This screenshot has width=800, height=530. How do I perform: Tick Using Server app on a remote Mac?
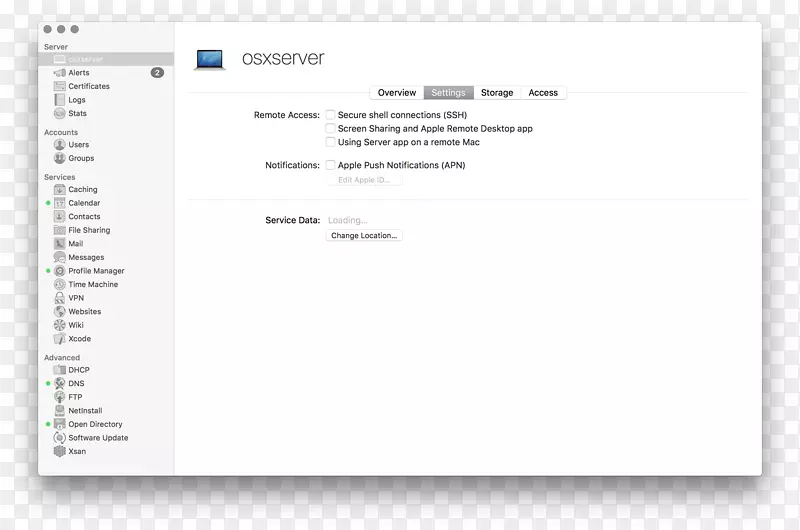point(331,142)
